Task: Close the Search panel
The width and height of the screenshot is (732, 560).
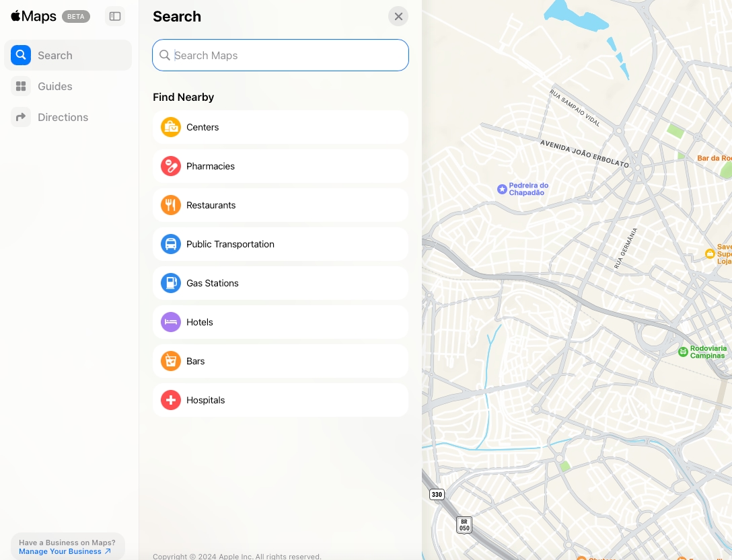Action: click(x=398, y=16)
